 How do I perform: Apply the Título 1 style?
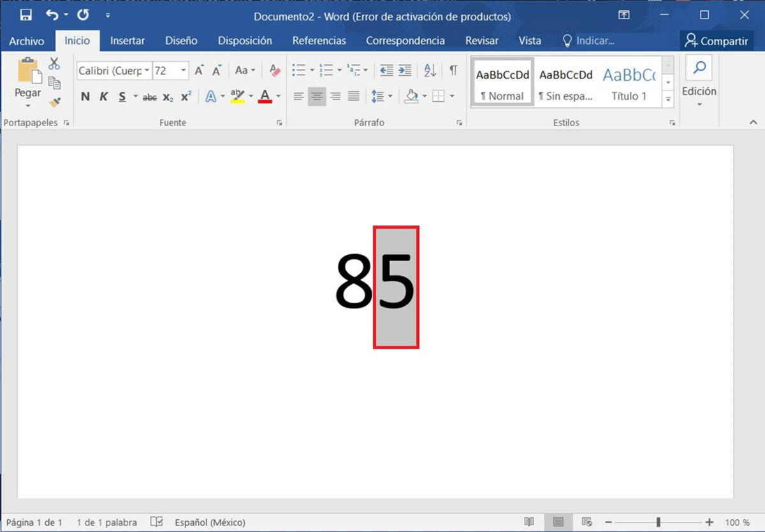tap(630, 83)
